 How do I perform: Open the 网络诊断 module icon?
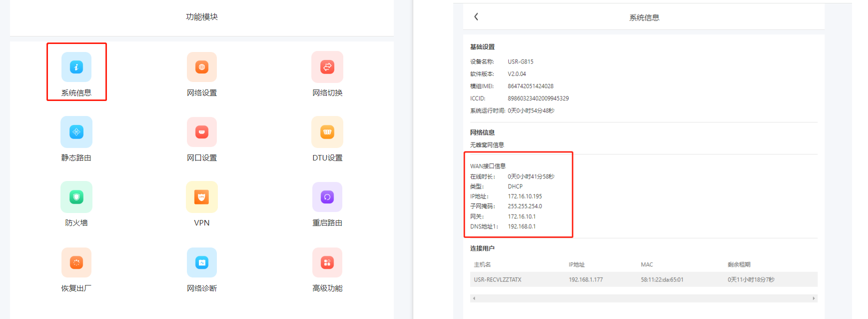point(202,262)
